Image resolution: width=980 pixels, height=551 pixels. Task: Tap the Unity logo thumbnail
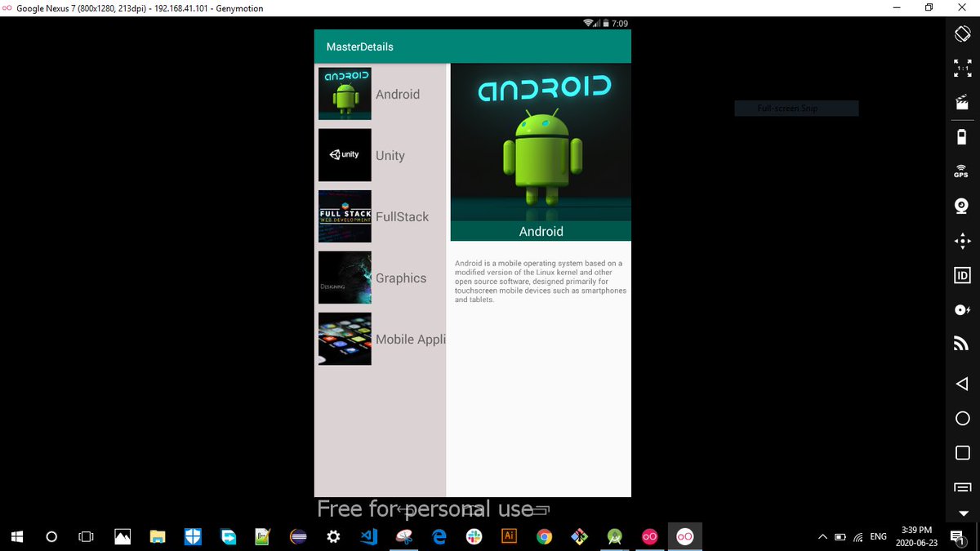coord(345,155)
